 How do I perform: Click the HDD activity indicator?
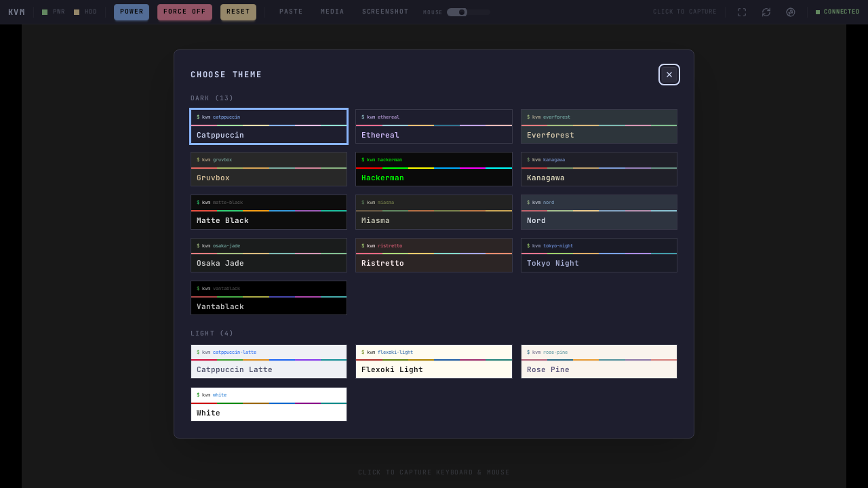[85, 12]
